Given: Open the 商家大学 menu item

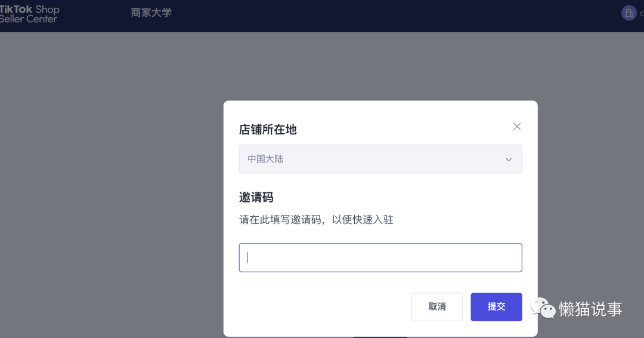Looking at the screenshot, I should (151, 13).
